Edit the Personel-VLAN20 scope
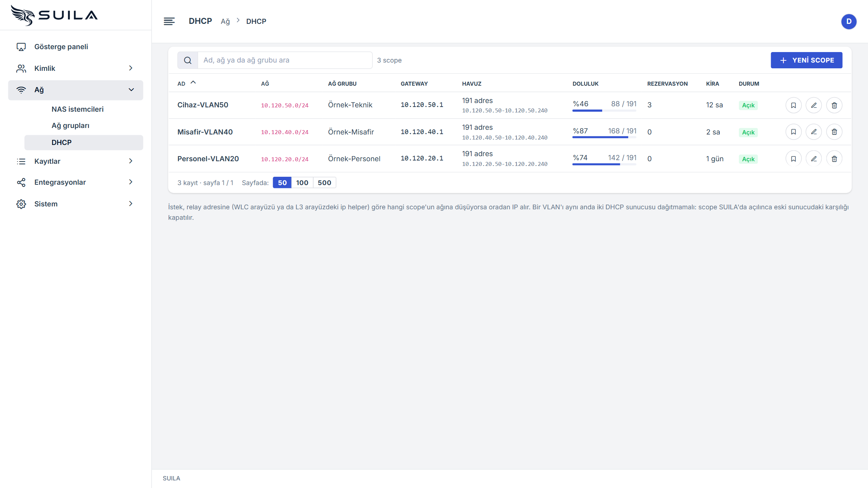 click(814, 159)
